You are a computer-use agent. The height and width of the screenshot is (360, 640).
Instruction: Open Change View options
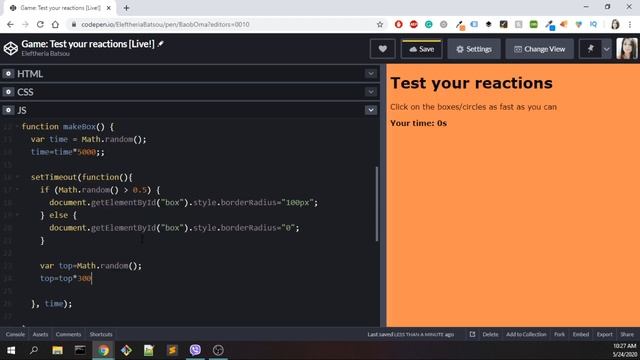click(540, 49)
